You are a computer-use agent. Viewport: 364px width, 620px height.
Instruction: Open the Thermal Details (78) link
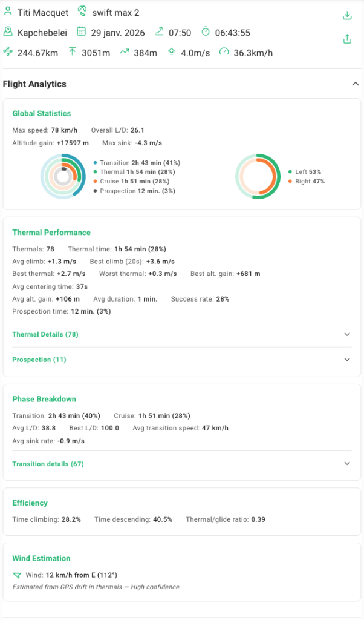45,334
